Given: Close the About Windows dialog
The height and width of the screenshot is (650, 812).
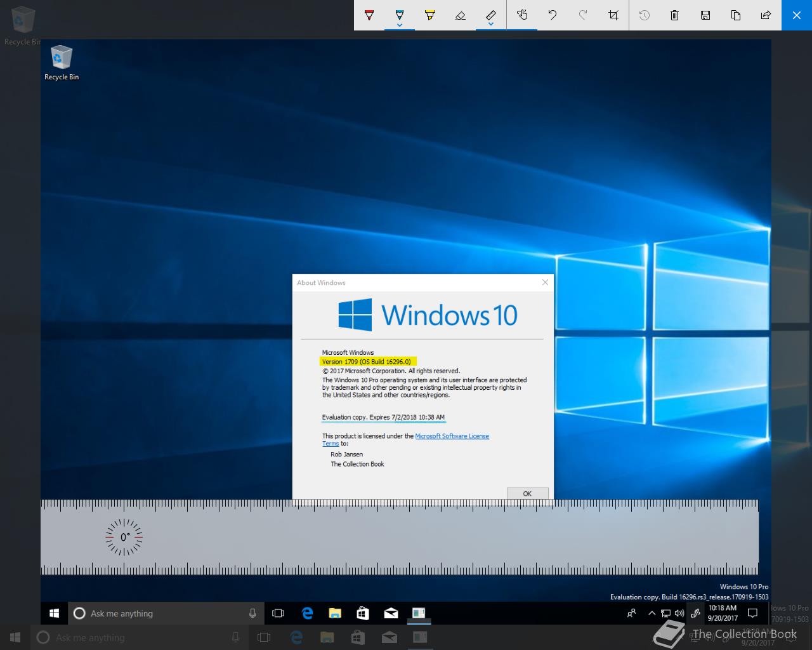Looking at the screenshot, I should 545,282.
